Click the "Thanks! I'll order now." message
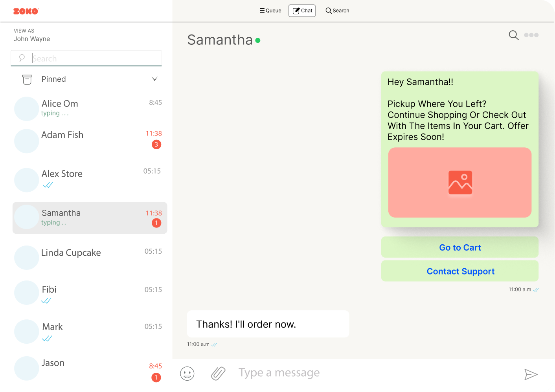This screenshot has width=555, height=392. pos(268,324)
